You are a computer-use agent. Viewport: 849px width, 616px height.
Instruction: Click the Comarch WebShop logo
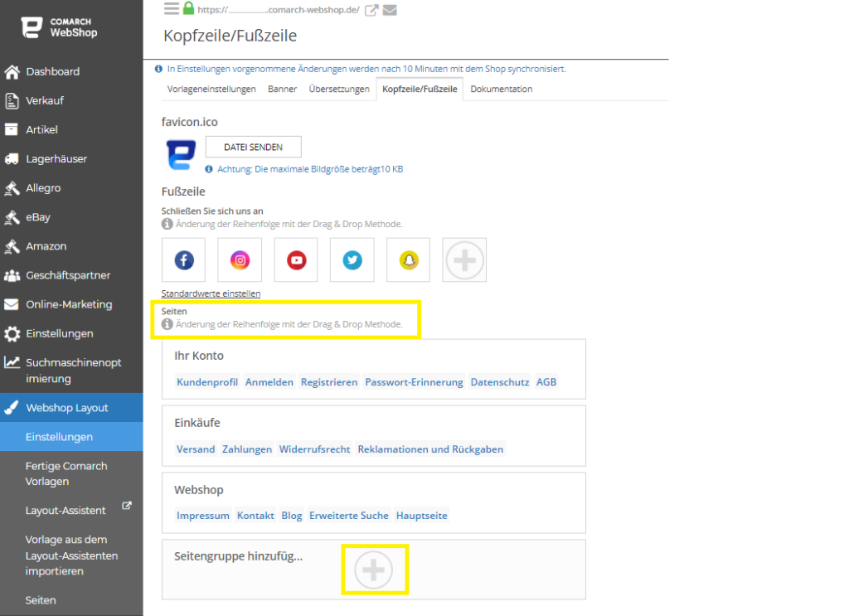coord(60,27)
